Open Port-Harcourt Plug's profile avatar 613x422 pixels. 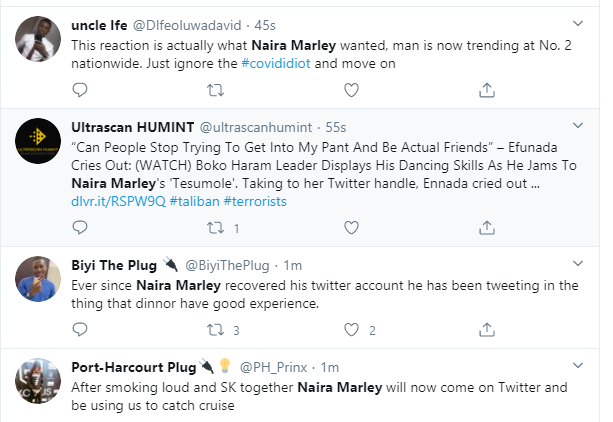tap(37, 381)
